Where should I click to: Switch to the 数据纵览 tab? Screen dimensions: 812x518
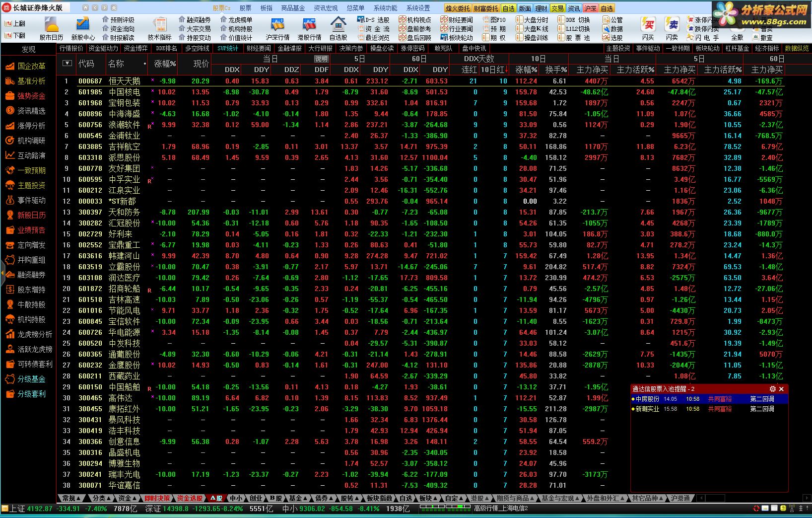[797, 48]
